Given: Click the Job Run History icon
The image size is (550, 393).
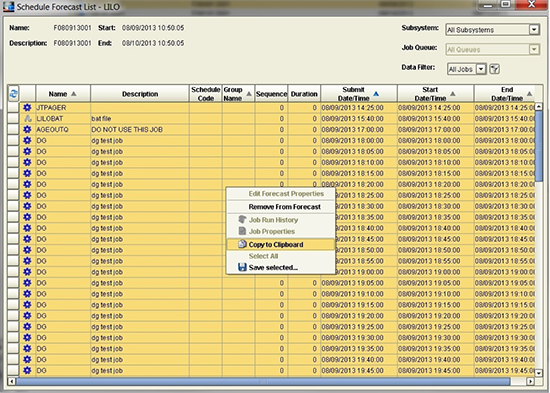Looking at the screenshot, I should (242, 220).
